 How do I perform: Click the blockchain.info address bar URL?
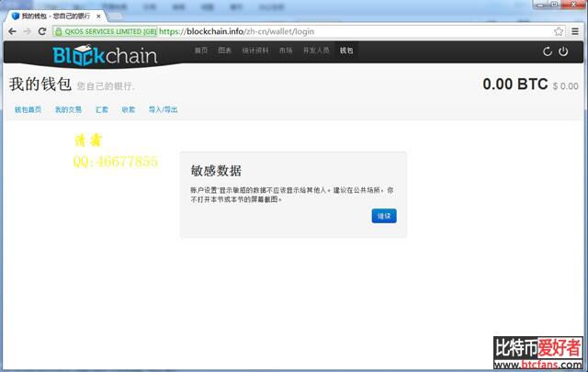pyautogui.click(x=237, y=31)
